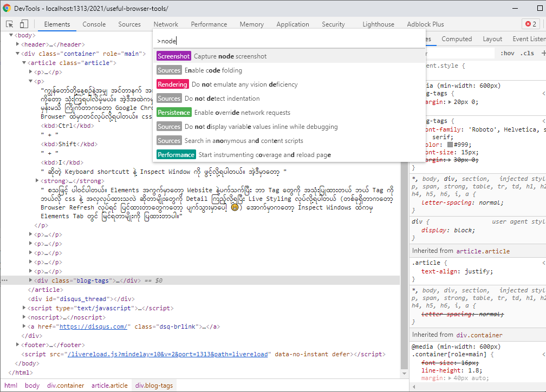Expand the dsq-brlink anchor node

(24, 326)
